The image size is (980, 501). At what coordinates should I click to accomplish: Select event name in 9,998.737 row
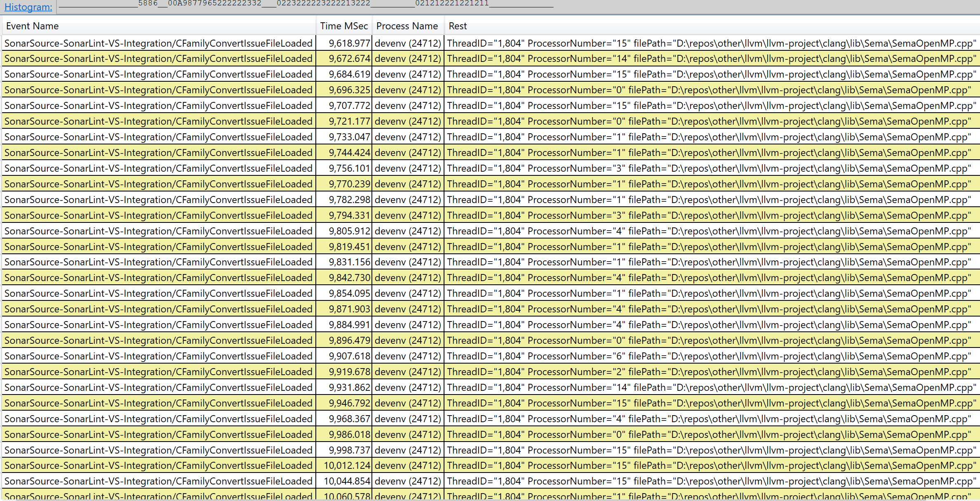[x=158, y=450]
